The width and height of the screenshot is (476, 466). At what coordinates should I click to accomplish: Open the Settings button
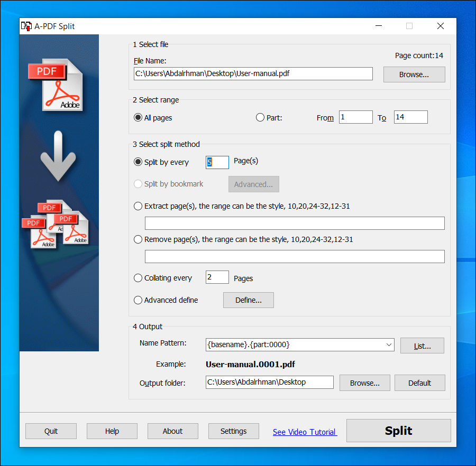233,431
